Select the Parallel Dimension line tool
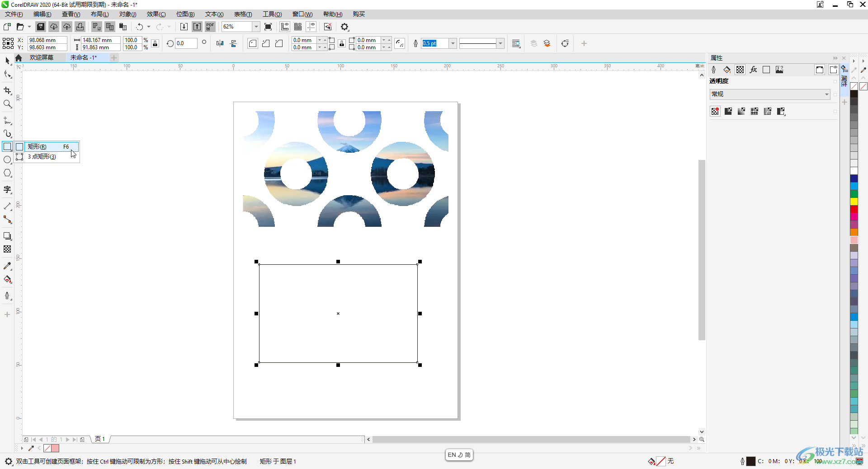 (x=7, y=206)
